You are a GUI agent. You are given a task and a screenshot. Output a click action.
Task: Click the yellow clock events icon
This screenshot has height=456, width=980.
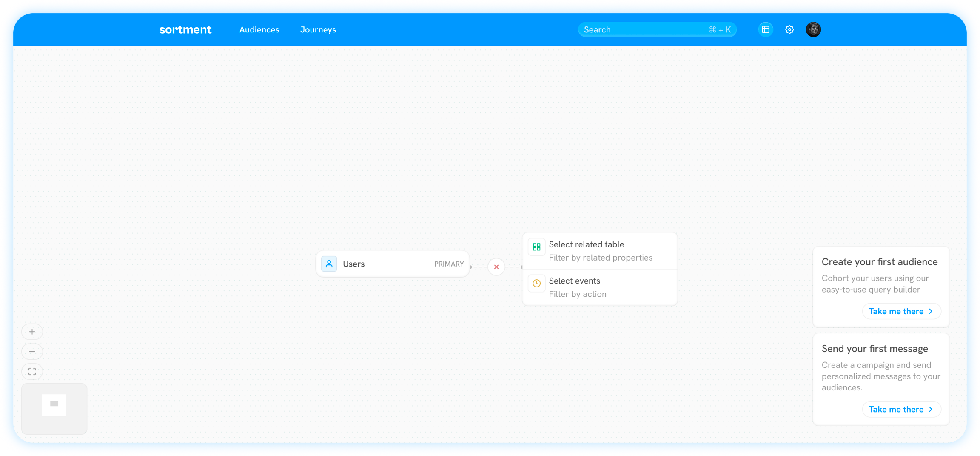tap(536, 283)
